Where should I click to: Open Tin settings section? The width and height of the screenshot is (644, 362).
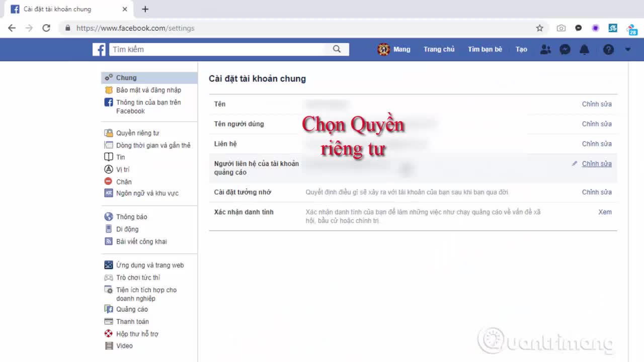120,157
